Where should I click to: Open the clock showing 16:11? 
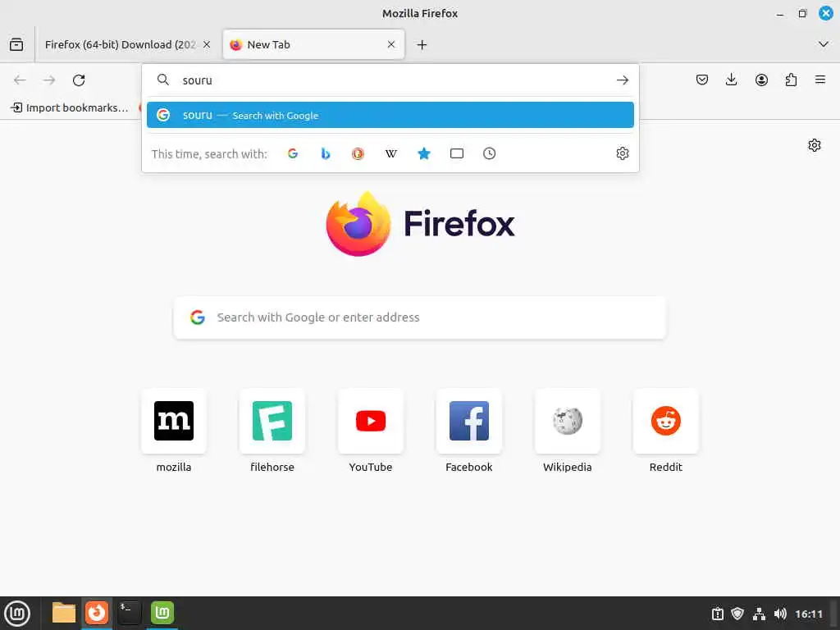pyautogui.click(x=808, y=614)
